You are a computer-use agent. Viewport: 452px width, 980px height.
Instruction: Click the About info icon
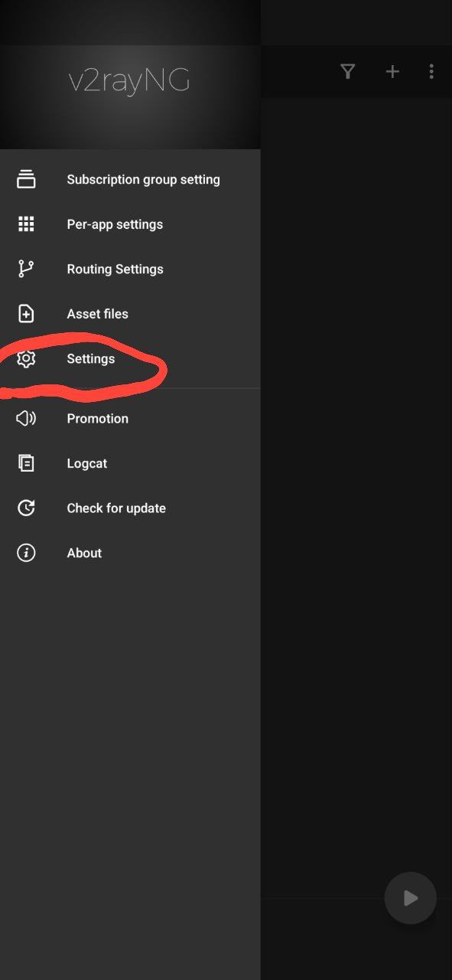26,553
